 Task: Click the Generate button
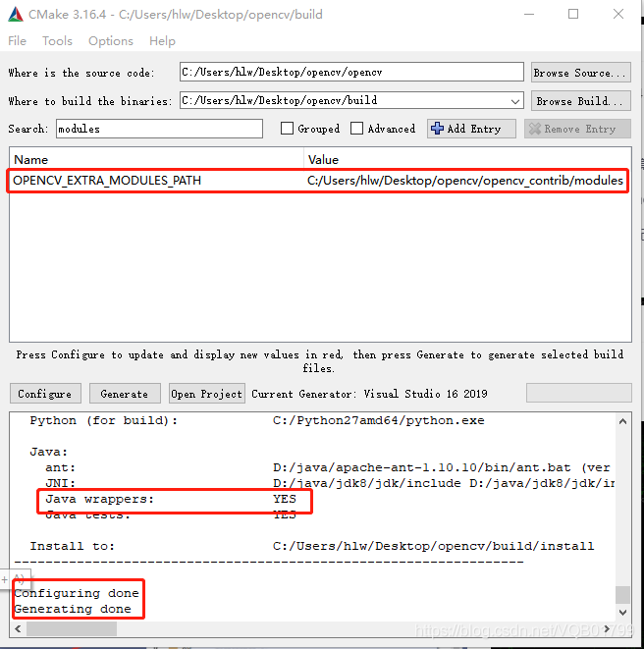click(125, 394)
